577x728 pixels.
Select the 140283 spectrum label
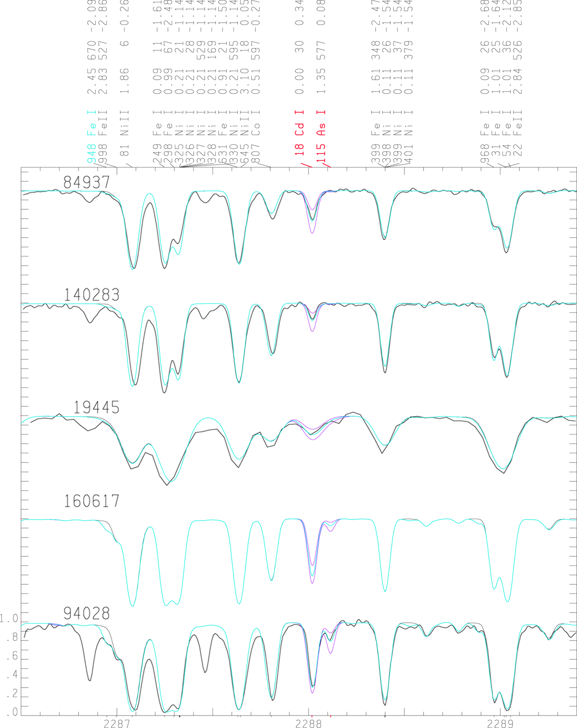(x=91, y=295)
